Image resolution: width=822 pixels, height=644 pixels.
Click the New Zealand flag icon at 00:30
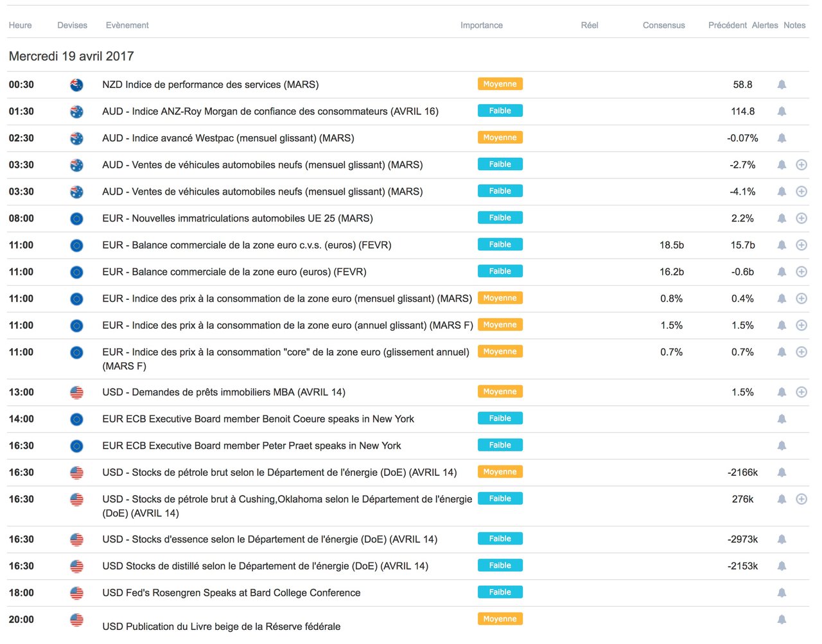(x=76, y=85)
